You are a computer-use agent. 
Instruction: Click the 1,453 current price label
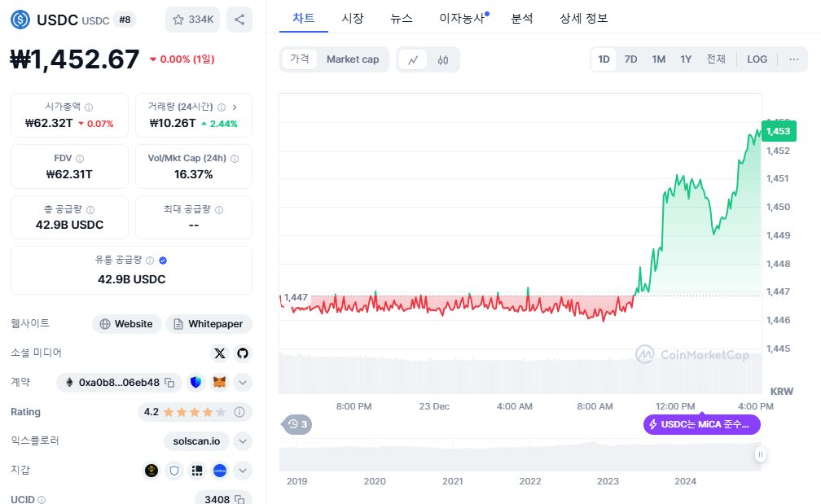point(779,131)
